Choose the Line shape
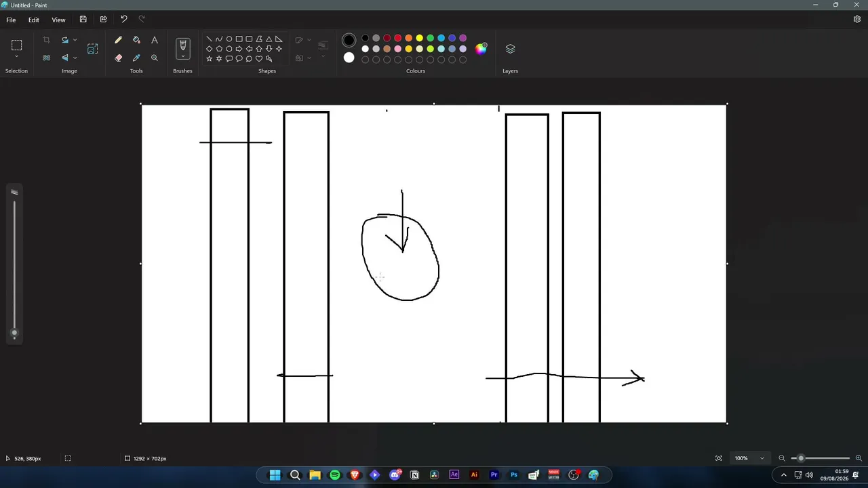Viewport: 868px width, 488px height. 209,39
